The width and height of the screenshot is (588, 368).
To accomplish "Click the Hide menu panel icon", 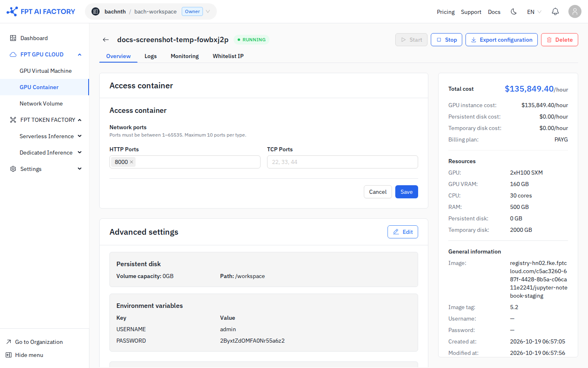I will 9,355.
